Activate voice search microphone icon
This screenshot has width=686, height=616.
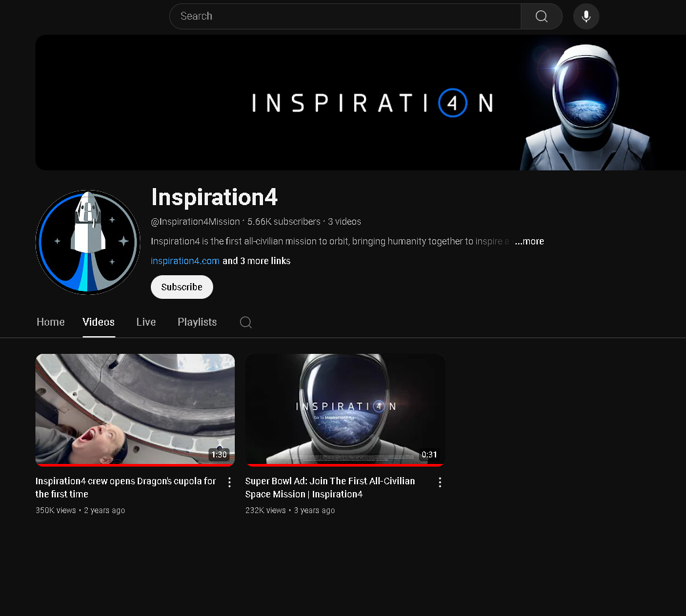[586, 16]
